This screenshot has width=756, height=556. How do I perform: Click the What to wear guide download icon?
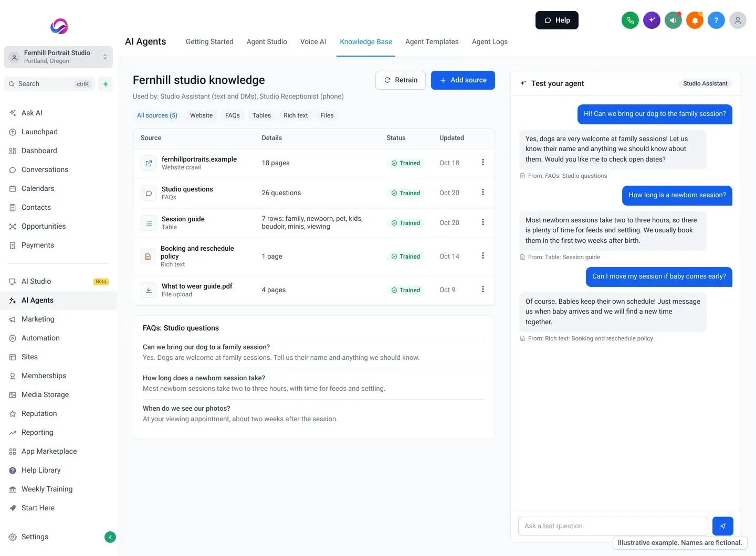149,290
